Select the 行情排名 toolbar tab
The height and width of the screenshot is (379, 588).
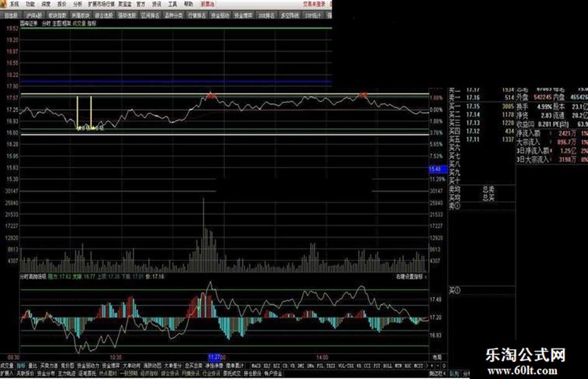point(197,16)
